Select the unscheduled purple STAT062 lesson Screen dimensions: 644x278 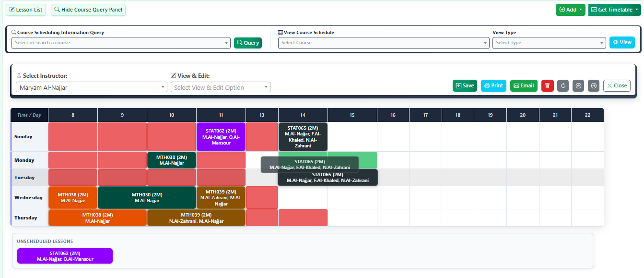click(65, 256)
